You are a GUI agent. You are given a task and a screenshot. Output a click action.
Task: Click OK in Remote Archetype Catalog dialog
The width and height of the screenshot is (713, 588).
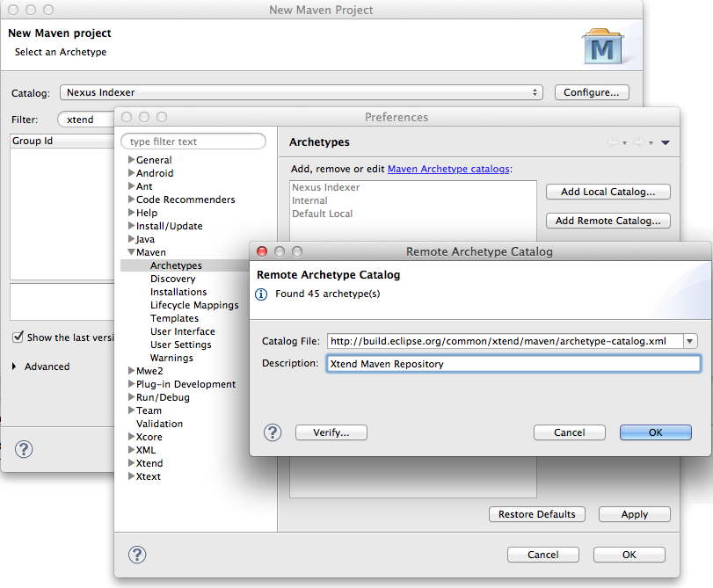click(x=655, y=432)
